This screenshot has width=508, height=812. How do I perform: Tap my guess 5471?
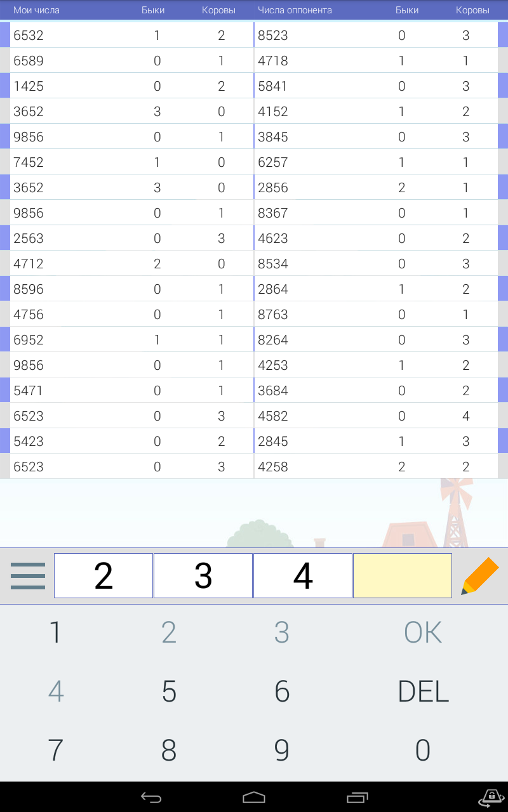pos(29,391)
